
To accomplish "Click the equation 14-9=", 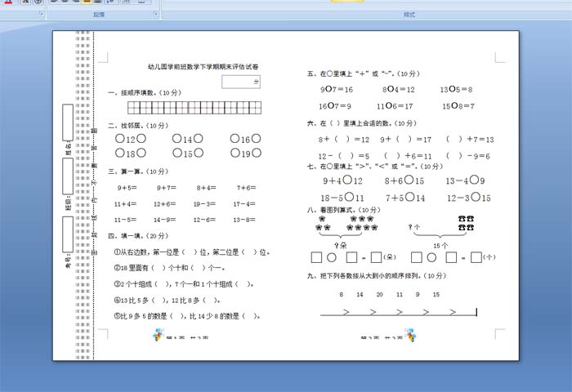I will click(164, 220).
